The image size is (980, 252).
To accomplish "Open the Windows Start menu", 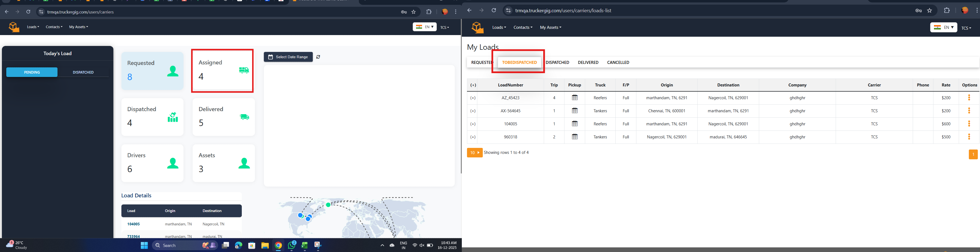I will pos(144,245).
